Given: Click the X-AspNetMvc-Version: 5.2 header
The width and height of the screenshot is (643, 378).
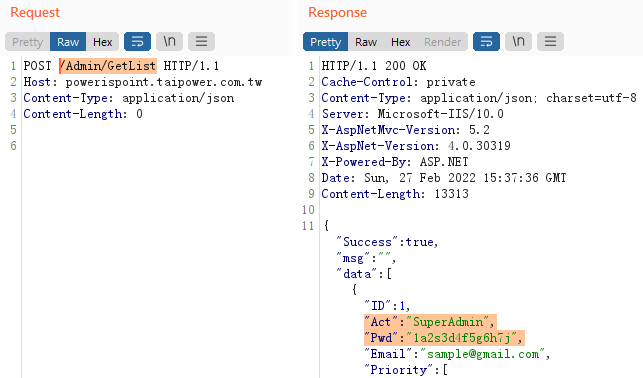Looking at the screenshot, I should [x=406, y=130].
